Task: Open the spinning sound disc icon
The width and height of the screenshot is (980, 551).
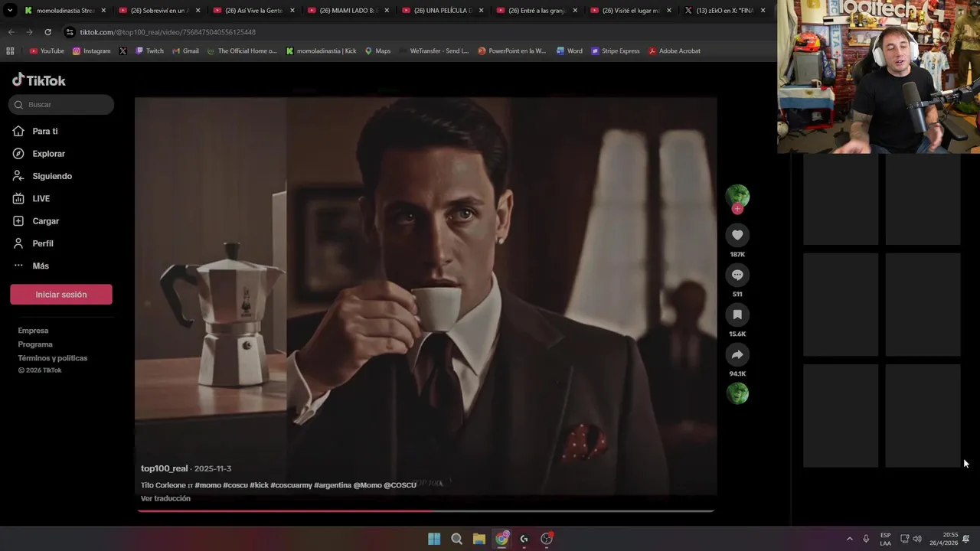Action: click(x=737, y=393)
